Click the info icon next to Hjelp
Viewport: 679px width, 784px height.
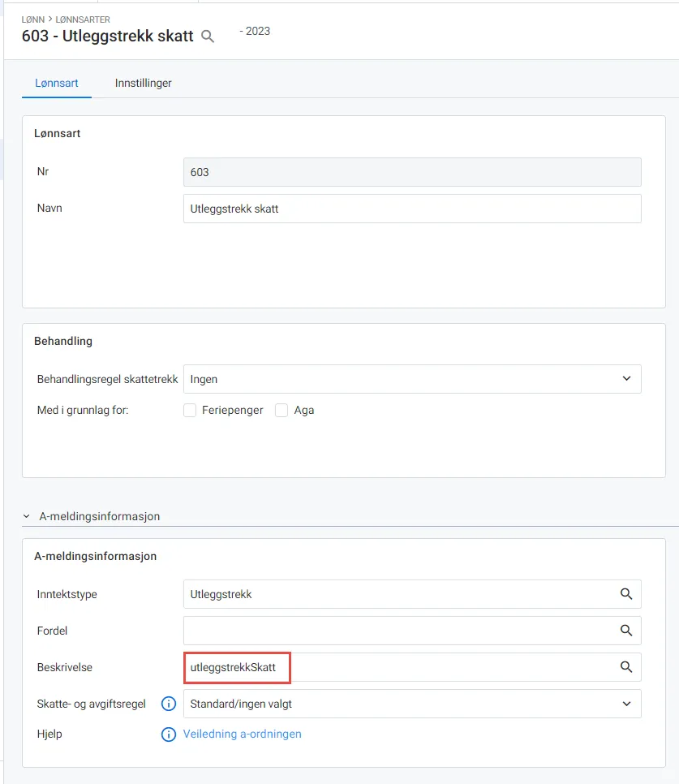pyautogui.click(x=169, y=734)
